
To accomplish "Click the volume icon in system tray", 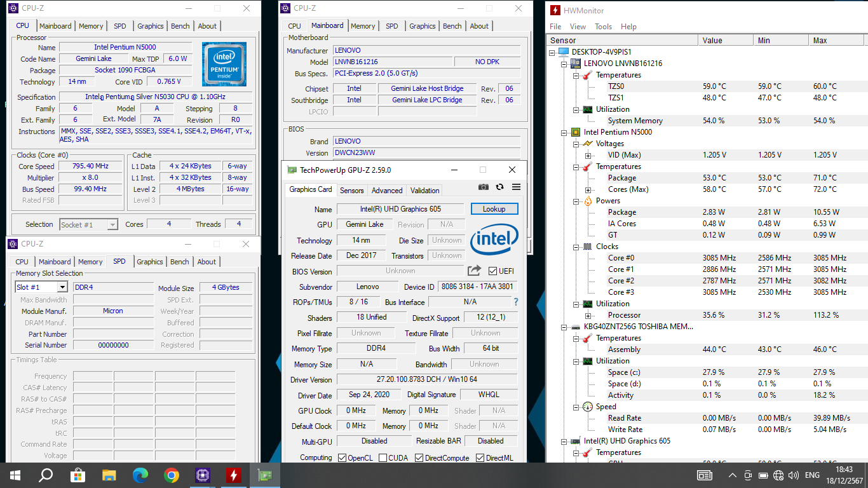I will [x=794, y=475].
